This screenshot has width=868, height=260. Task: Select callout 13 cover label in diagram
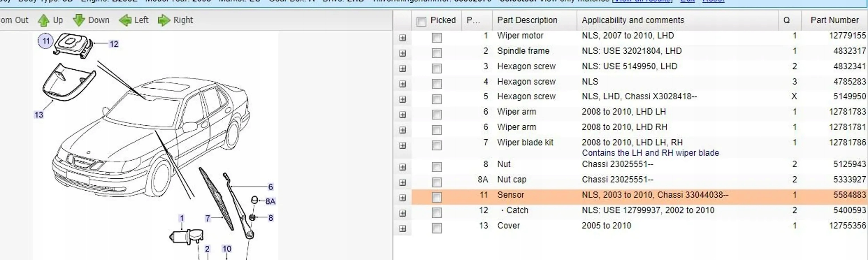pyautogui.click(x=39, y=115)
